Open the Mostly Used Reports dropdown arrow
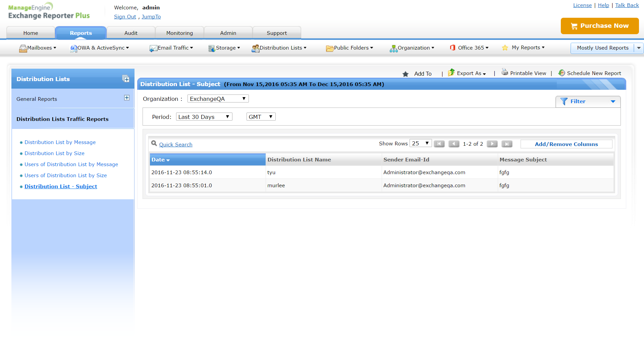This screenshot has height=346, width=644. click(x=639, y=48)
